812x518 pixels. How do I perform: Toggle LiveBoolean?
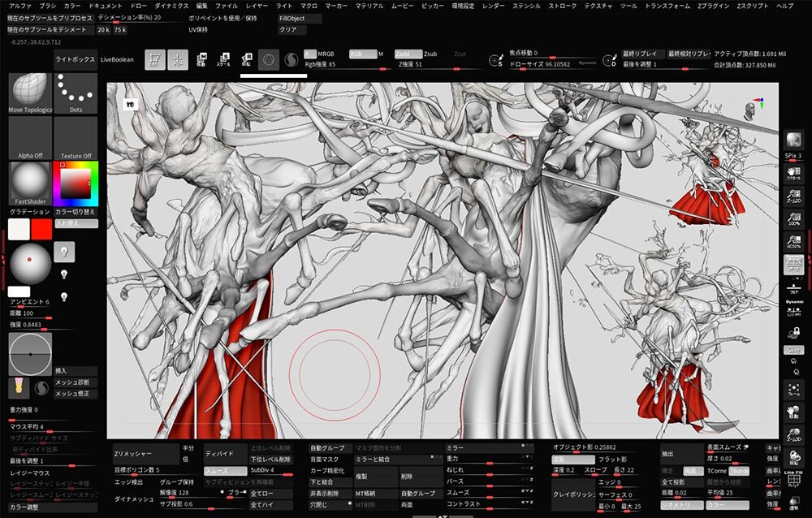click(x=117, y=59)
